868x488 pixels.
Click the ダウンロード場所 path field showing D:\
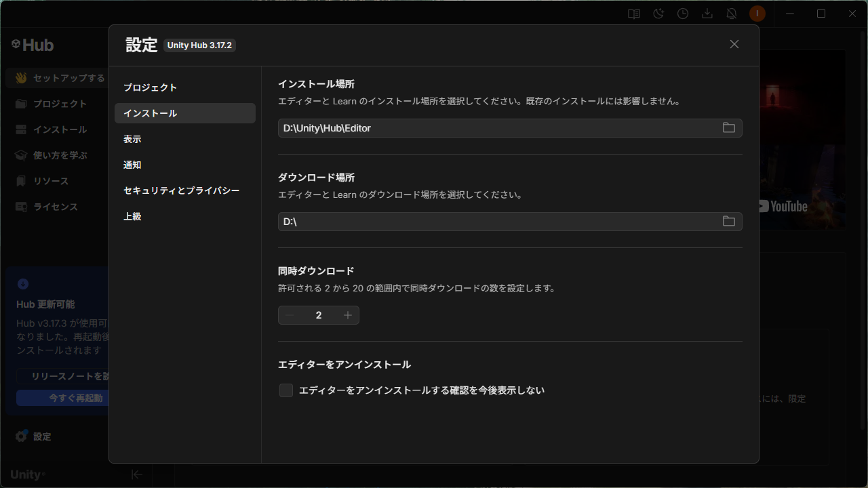pos(495,222)
